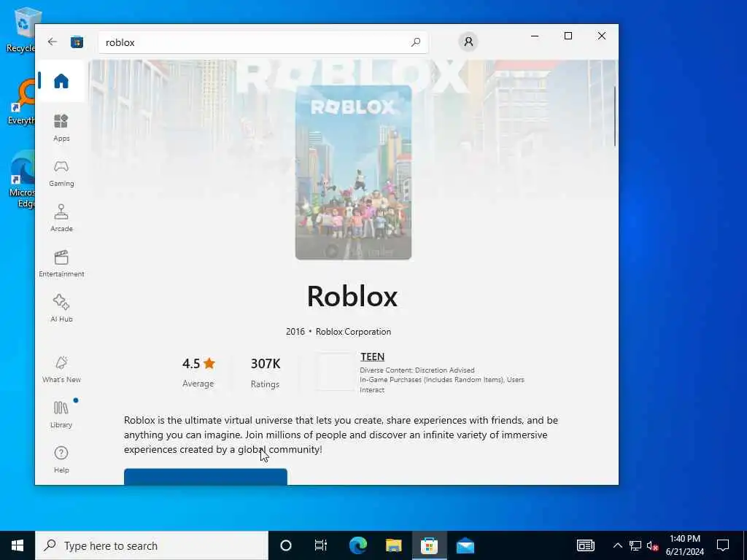
Task: Open the user profile account icon
Action: 468,42
